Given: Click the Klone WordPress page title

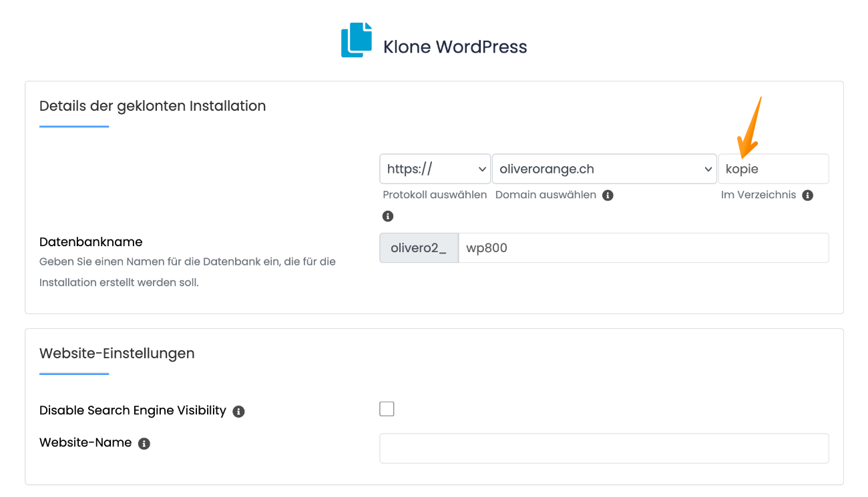Looking at the screenshot, I should coord(455,47).
